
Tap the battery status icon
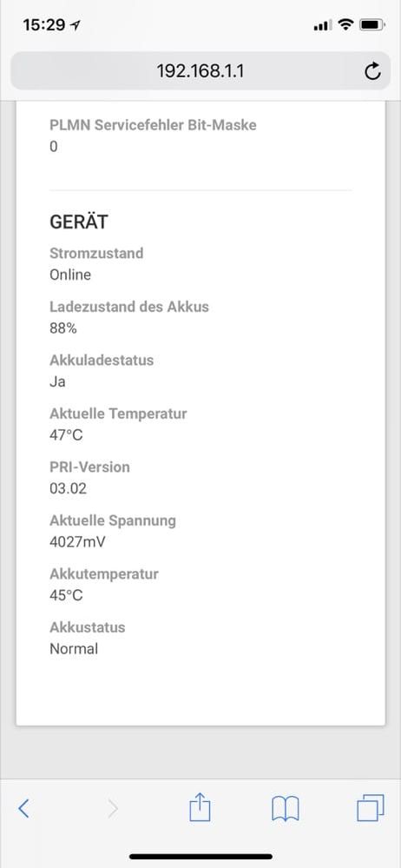pyautogui.click(x=372, y=25)
